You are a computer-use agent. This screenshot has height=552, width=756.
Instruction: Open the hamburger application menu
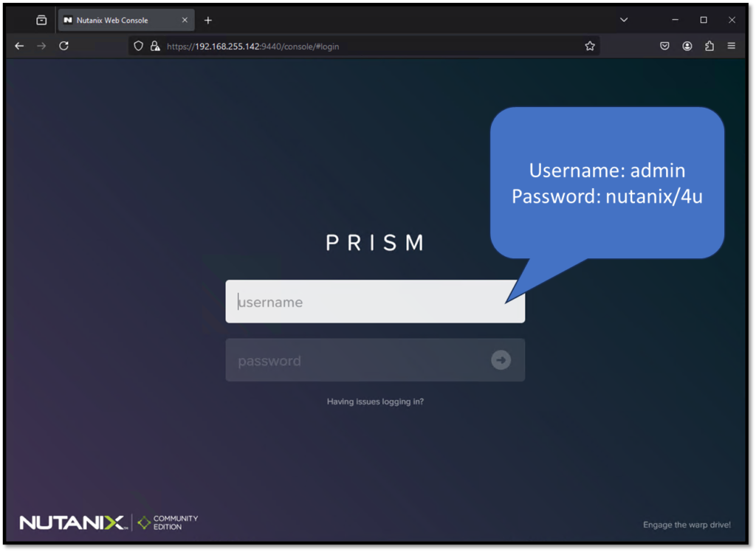pyautogui.click(x=732, y=46)
